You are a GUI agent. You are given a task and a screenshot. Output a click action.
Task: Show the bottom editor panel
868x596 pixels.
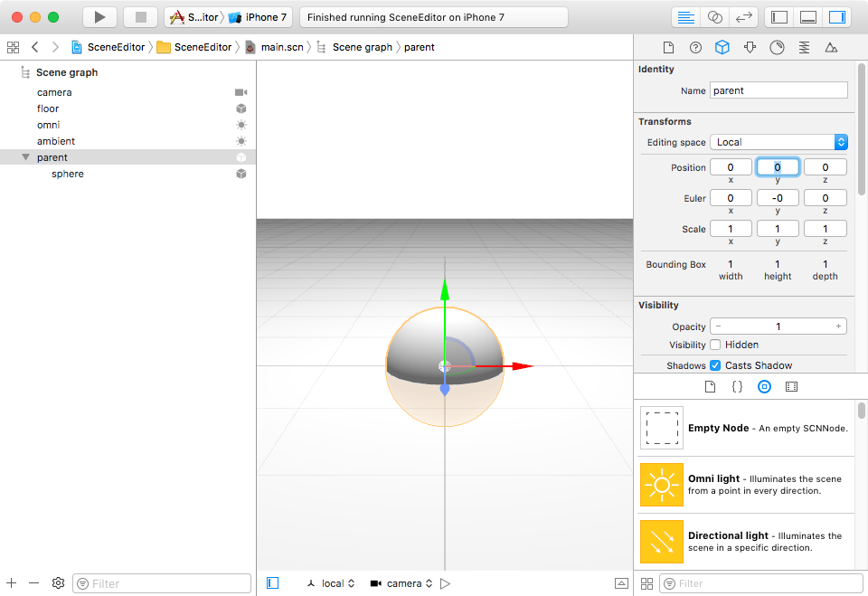pos(622,583)
